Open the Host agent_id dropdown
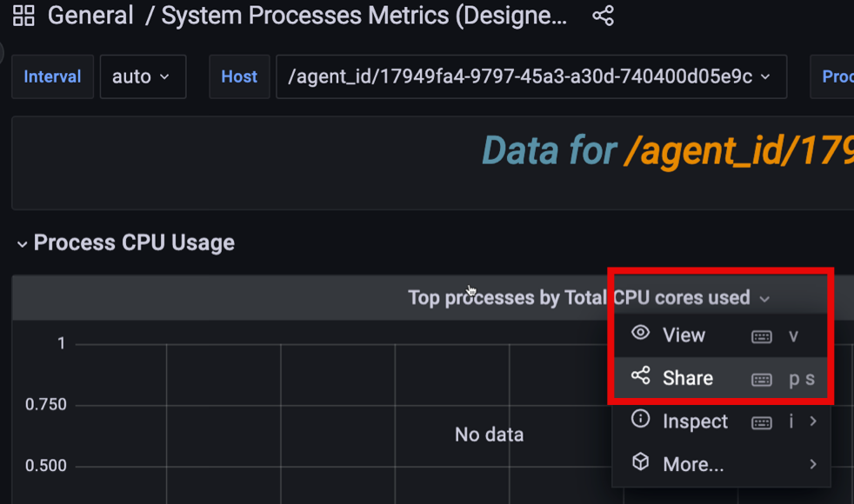 coord(530,76)
